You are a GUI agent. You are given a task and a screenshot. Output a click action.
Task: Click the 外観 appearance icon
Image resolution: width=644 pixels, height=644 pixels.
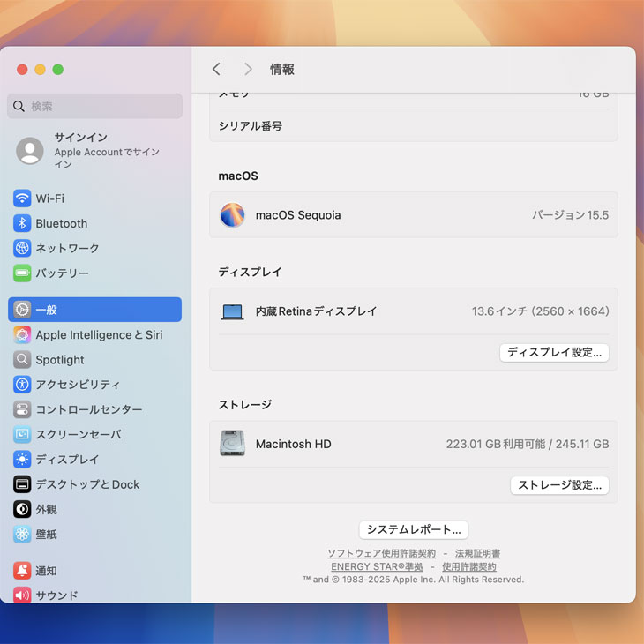22,509
